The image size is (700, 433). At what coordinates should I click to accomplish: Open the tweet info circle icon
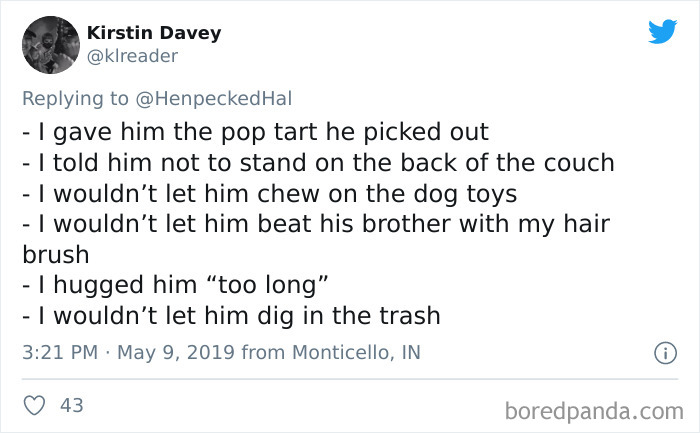pyautogui.click(x=661, y=353)
